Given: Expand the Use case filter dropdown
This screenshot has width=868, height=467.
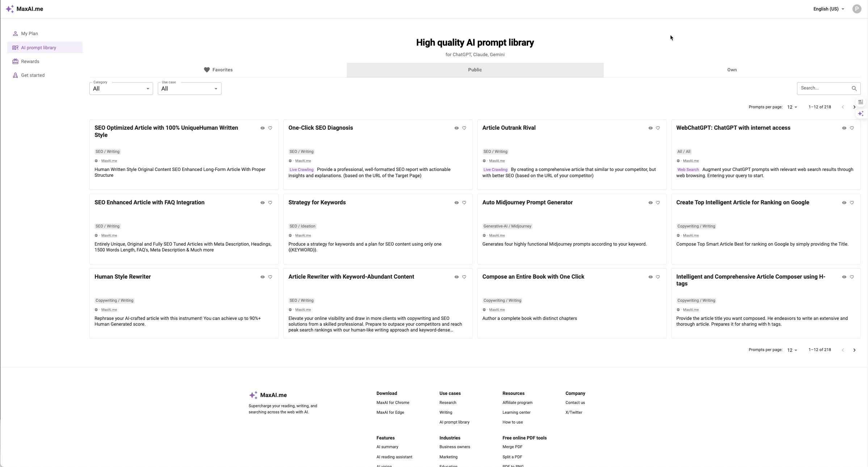Looking at the screenshot, I should tap(189, 89).
